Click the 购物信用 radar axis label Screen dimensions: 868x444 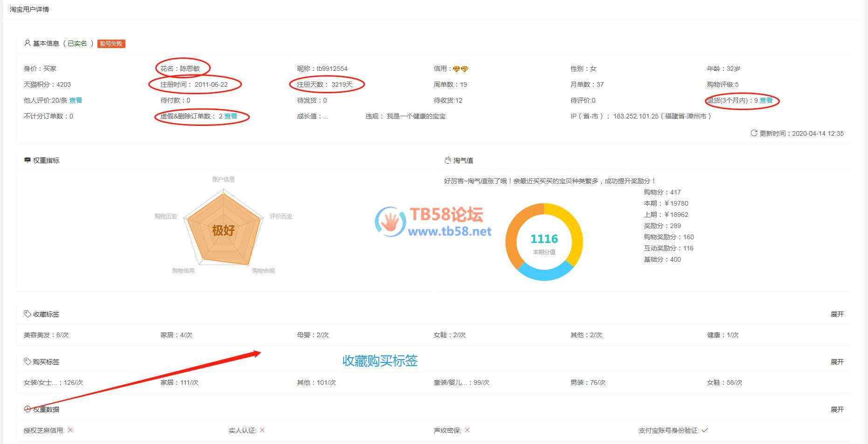pos(183,271)
